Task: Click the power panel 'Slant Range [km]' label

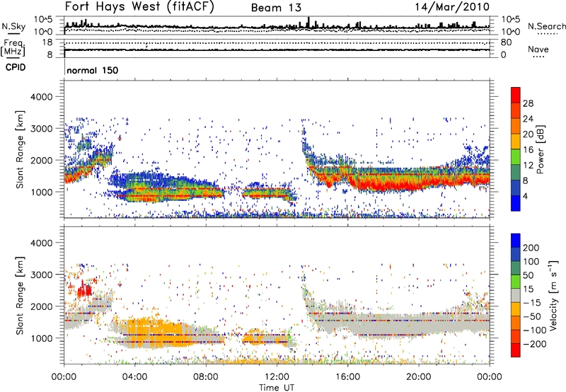Action: click(x=20, y=149)
